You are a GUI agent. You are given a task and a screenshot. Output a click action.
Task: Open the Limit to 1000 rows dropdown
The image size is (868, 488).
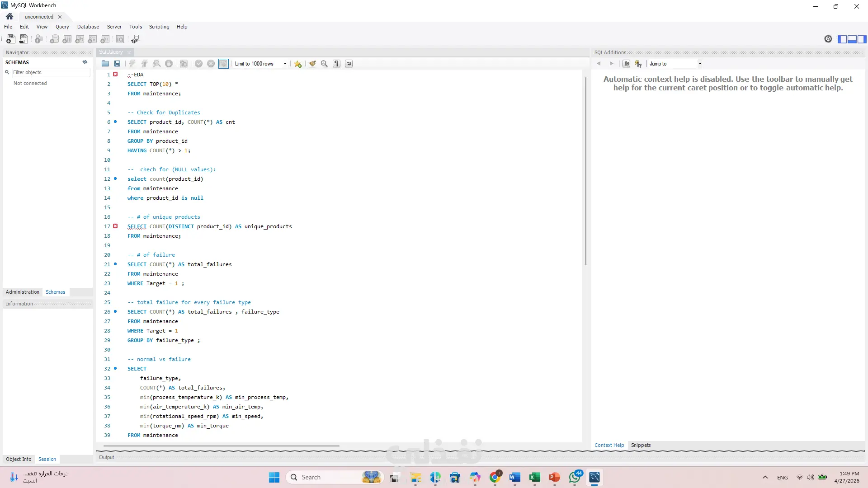click(x=261, y=64)
